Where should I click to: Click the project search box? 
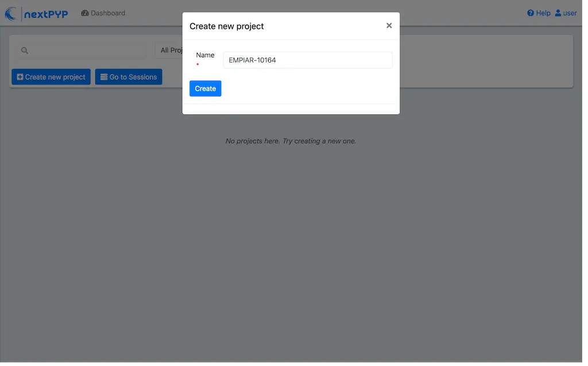click(x=80, y=50)
